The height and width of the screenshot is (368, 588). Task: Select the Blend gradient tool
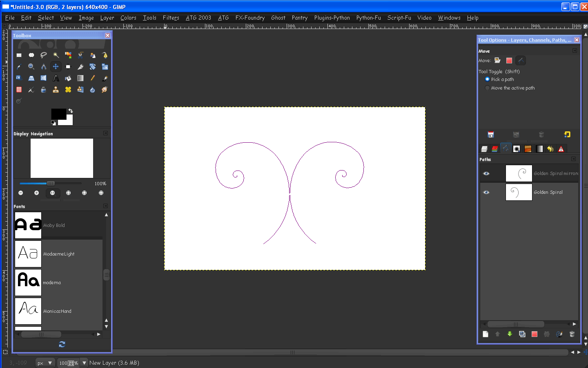tap(80, 78)
